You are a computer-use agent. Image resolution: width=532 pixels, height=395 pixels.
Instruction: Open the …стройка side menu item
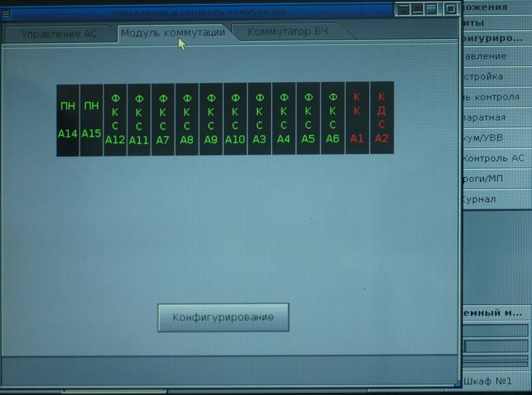click(x=497, y=77)
